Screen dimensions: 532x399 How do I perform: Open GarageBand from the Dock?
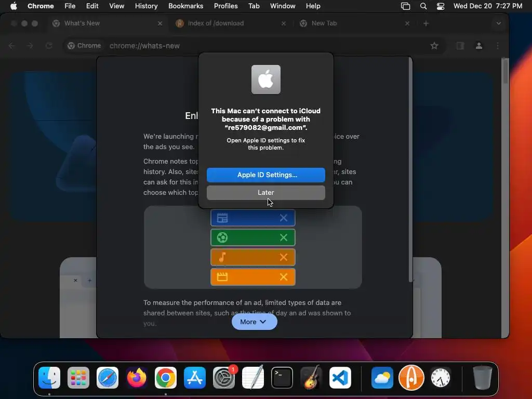pos(311,378)
